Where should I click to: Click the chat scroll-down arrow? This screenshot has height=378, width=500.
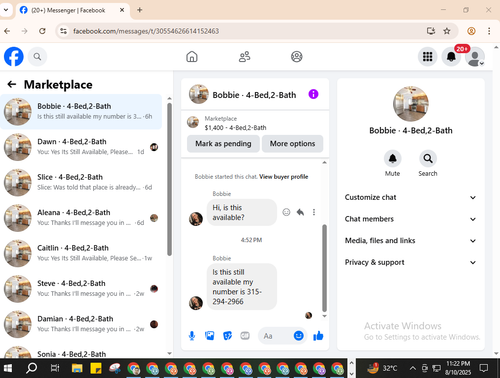click(324, 316)
